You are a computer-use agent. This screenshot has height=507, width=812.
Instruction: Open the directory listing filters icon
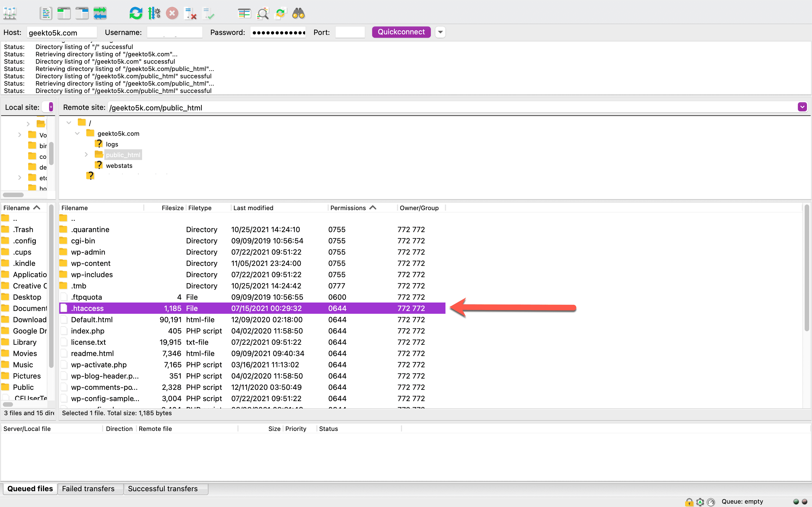pos(244,14)
